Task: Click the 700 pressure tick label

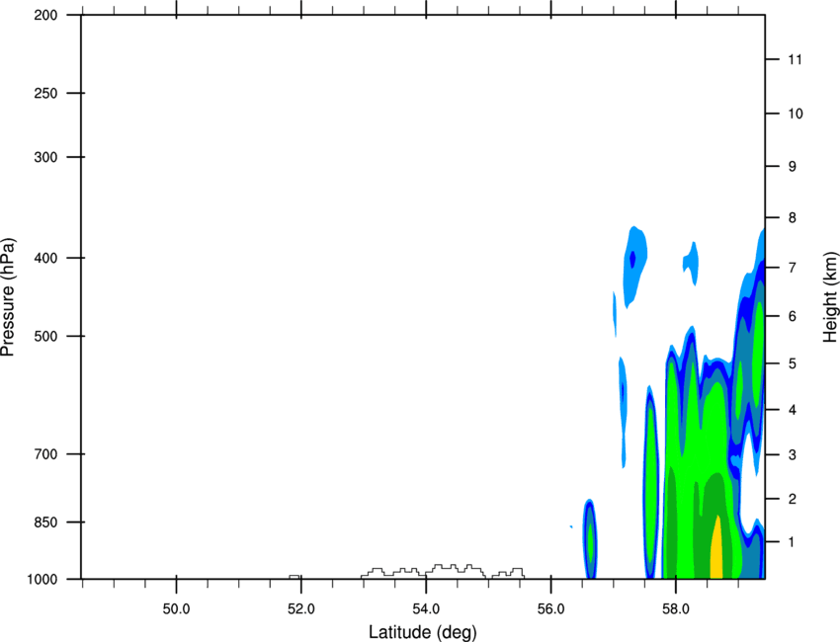Action: (x=45, y=454)
